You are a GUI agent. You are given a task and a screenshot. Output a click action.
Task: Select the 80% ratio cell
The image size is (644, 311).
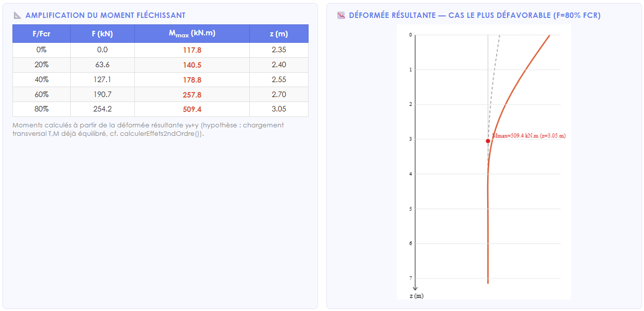42,109
